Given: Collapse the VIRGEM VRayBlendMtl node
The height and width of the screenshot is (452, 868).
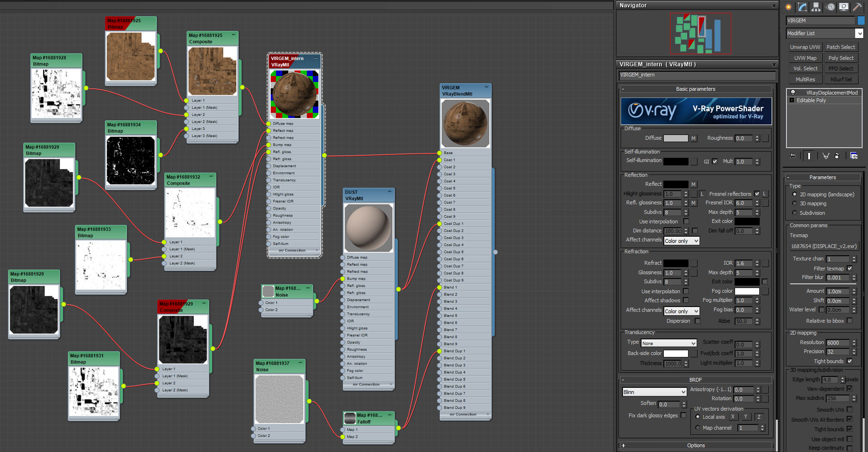Looking at the screenshot, I should [x=487, y=87].
